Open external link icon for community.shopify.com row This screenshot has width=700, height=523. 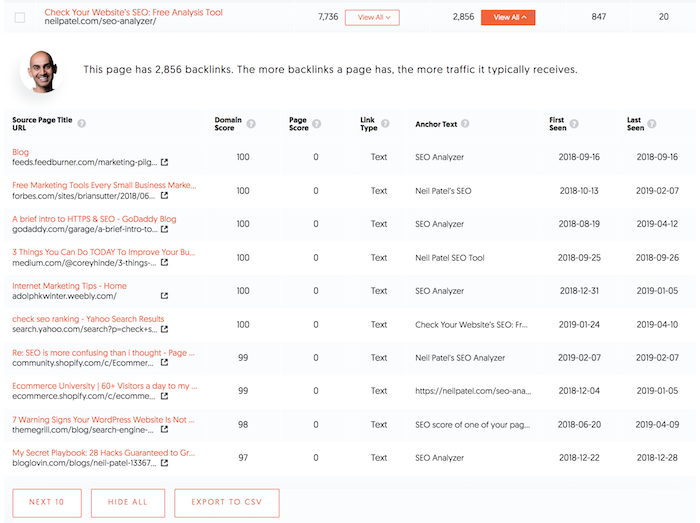point(164,362)
